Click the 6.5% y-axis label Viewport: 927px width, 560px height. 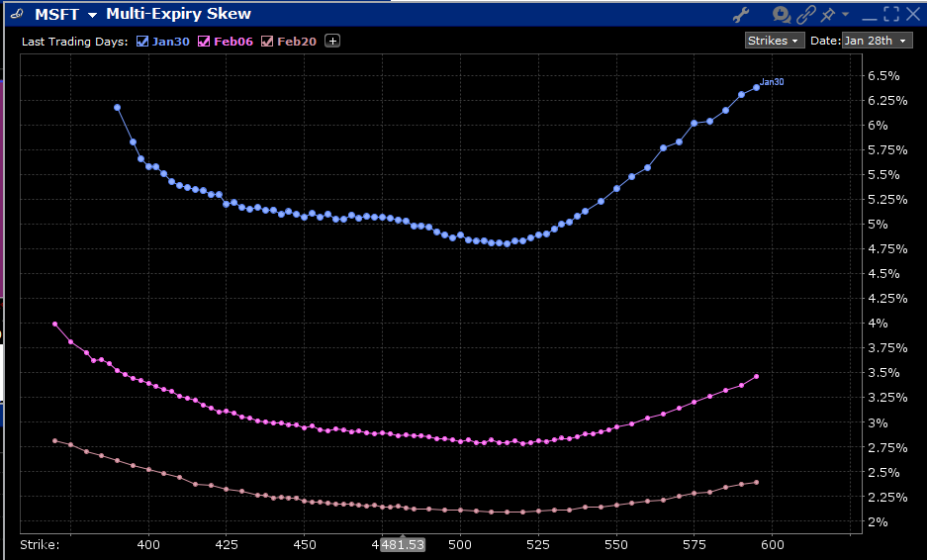click(883, 76)
